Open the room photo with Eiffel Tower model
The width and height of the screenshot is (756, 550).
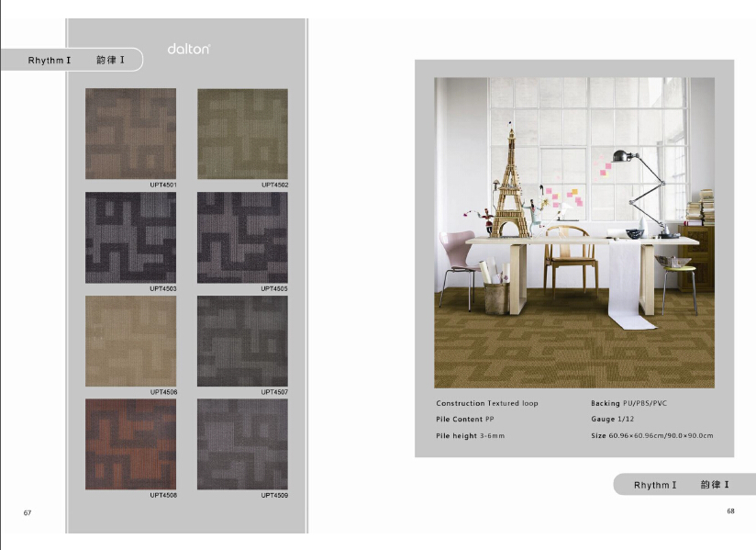(574, 231)
